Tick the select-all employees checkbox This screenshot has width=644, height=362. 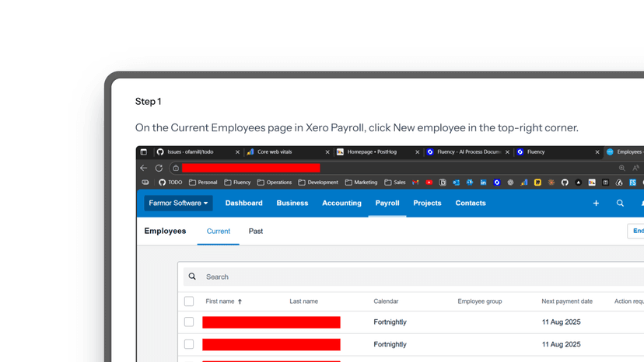click(x=189, y=301)
